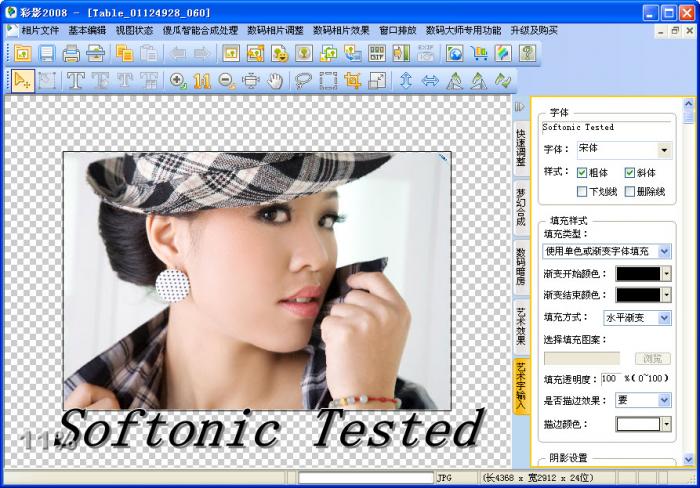
Task: Open the 基本编辑 menu
Action: click(87, 30)
